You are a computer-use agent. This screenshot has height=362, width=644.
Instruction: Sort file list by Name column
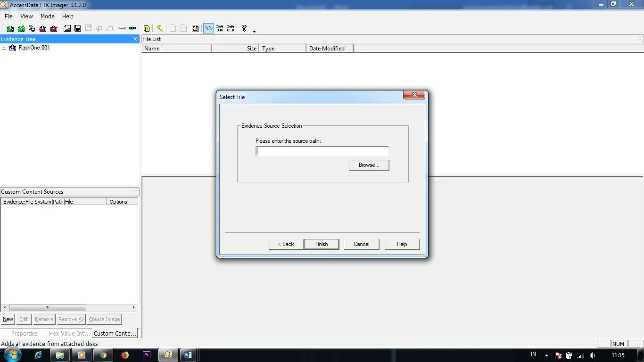click(177, 49)
